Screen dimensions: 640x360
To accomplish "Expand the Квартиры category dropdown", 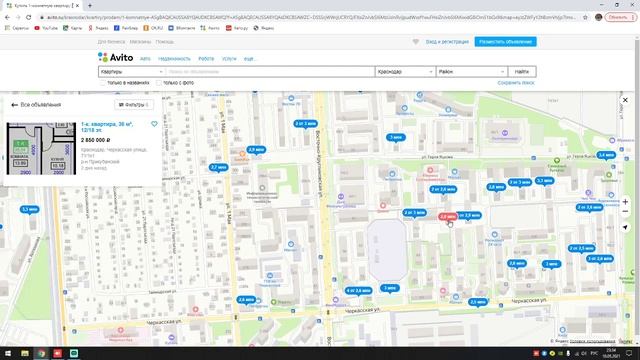I will coord(132,72).
